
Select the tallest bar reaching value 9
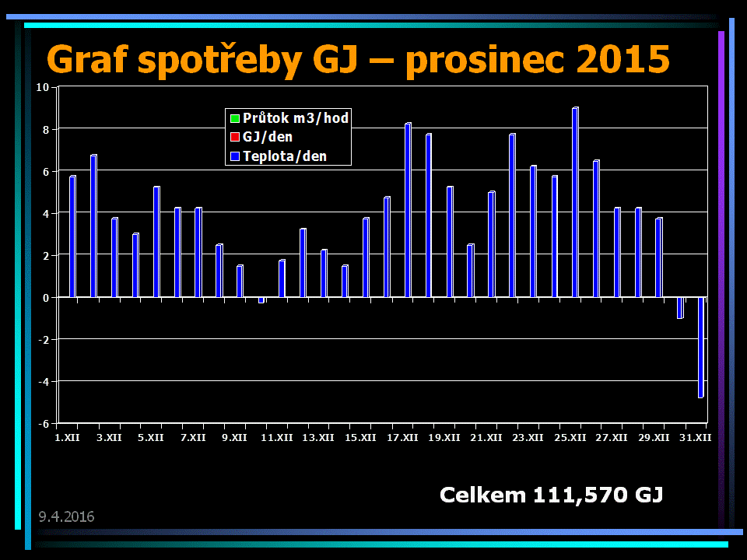pos(575,202)
